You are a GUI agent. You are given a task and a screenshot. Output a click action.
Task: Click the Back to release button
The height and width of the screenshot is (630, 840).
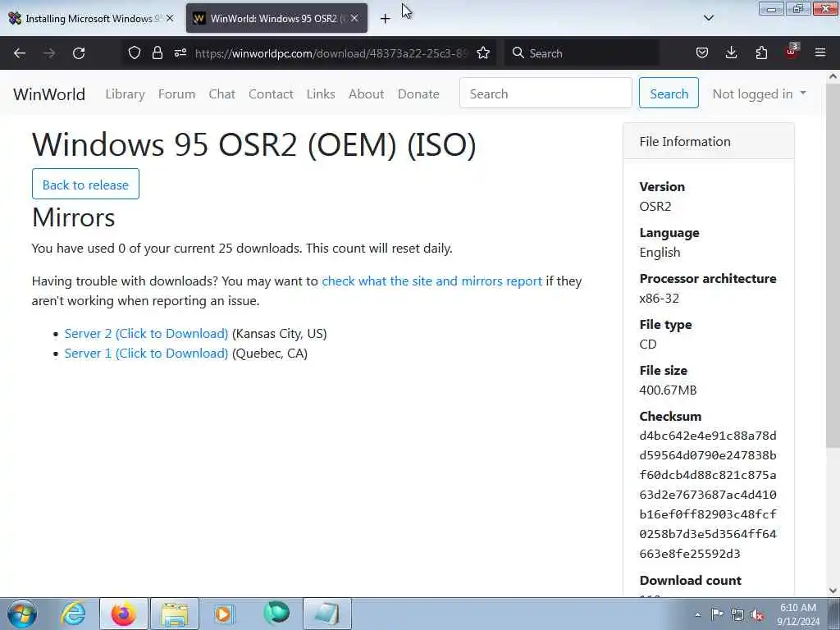click(85, 184)
